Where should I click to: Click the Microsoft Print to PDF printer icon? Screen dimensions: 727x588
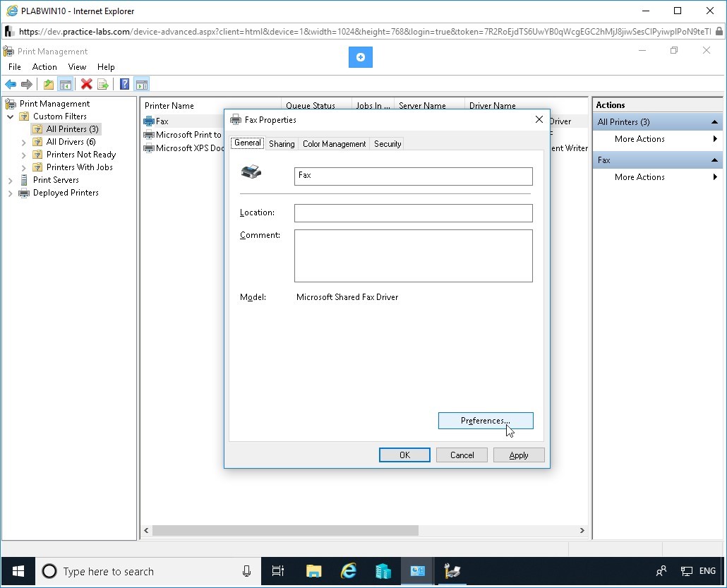pyautogui.click(x=149, y=135)
